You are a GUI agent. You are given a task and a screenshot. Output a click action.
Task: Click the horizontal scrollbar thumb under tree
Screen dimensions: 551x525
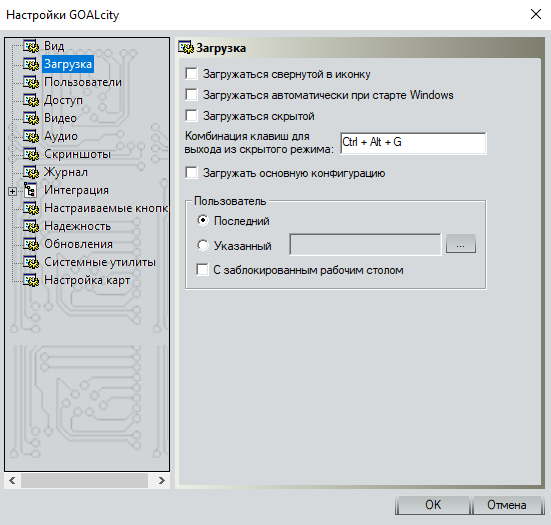84,480
